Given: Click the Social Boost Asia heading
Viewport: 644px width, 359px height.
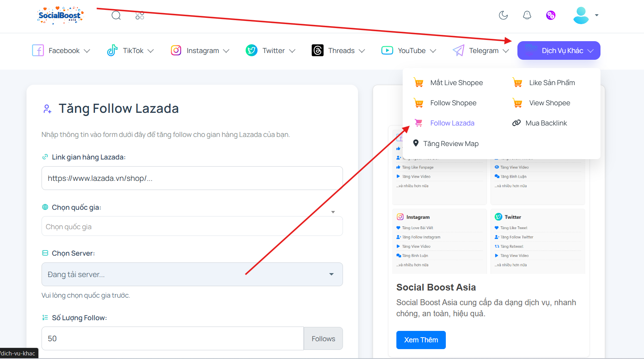Looking at the screenshot, I should 436,287.
